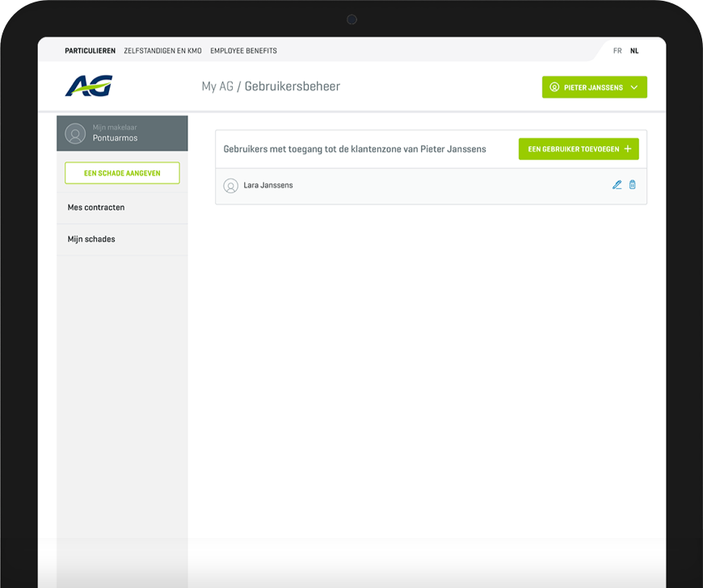The width and height of the screenshot is (703, 588).
Task: Click the plus icon on the add-user button
Action: click(x=628, y=149)
